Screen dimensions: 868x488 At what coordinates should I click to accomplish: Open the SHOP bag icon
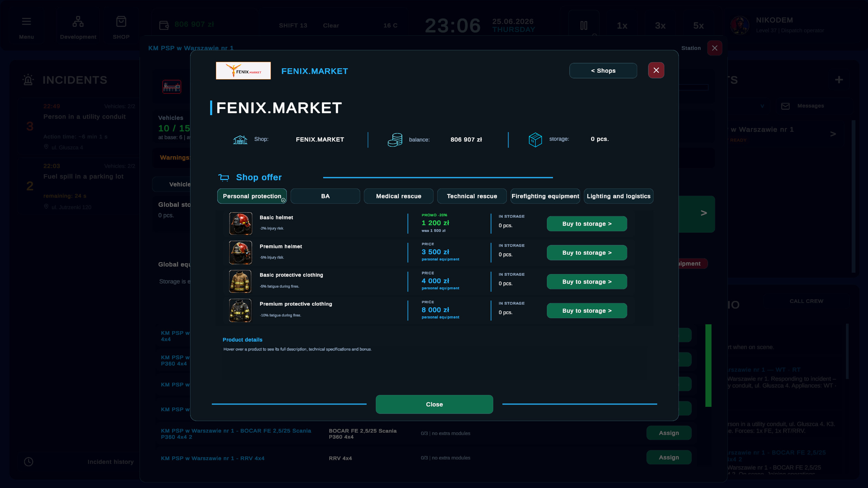121,22
